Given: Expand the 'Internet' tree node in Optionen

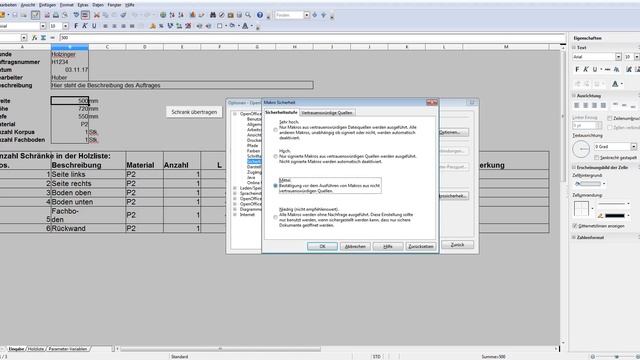Looking at the screenshot, I should click(235, 214).
